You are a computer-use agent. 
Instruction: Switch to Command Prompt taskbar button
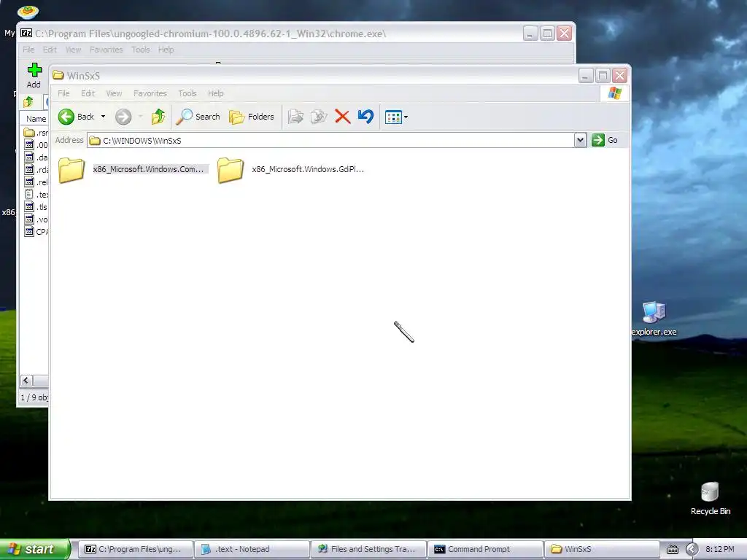click(485, 549)
